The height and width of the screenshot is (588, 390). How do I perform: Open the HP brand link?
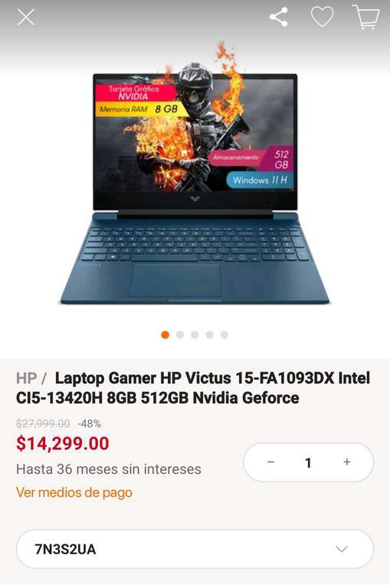point(26,378)
